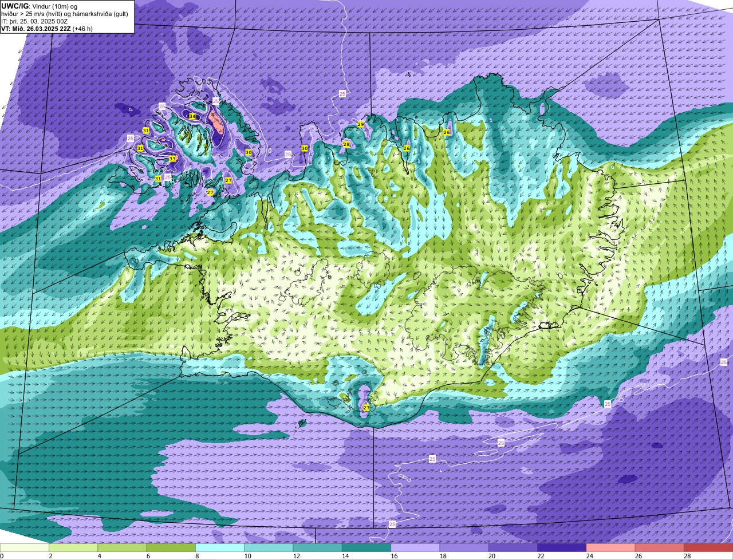Click the number 24 on the legend scale
Image resolution: width=733 pixels, height=560 pixels.
pos(589,556)
